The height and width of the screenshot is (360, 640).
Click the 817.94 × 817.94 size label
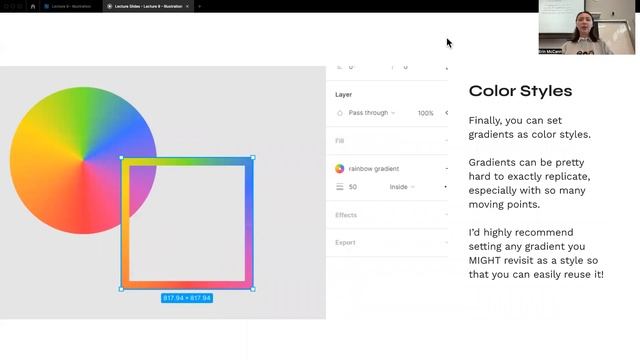pos(187,298)
